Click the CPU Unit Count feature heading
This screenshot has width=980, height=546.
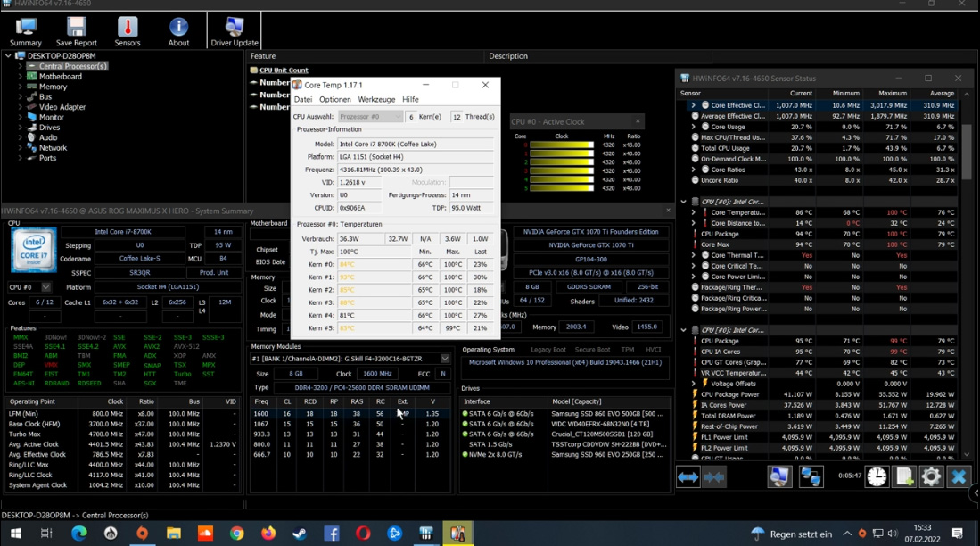tap(284, 70)
